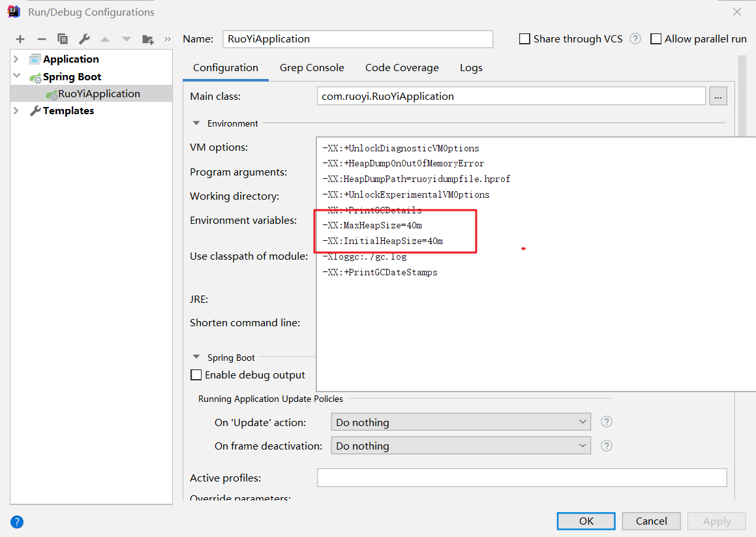This screenshot has height=537, width=756.
Task: Open On 'Update' action dropdown
Action: coord(461,422)
